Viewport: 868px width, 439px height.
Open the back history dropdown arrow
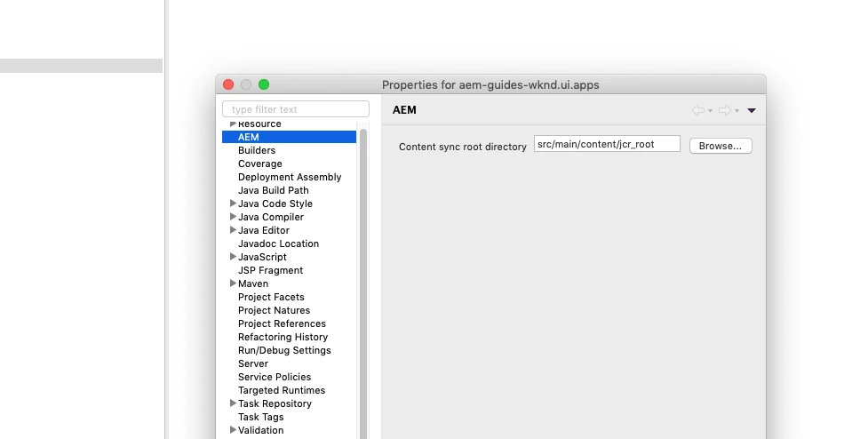[x=710, y=111]
